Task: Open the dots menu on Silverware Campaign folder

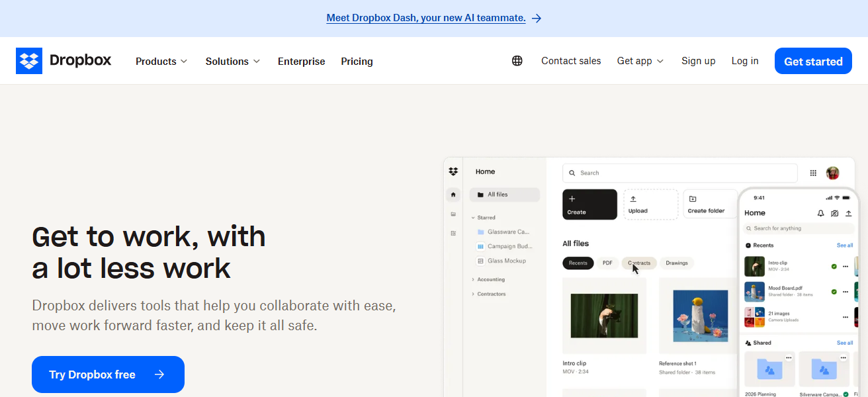Action: click(843, 357)
